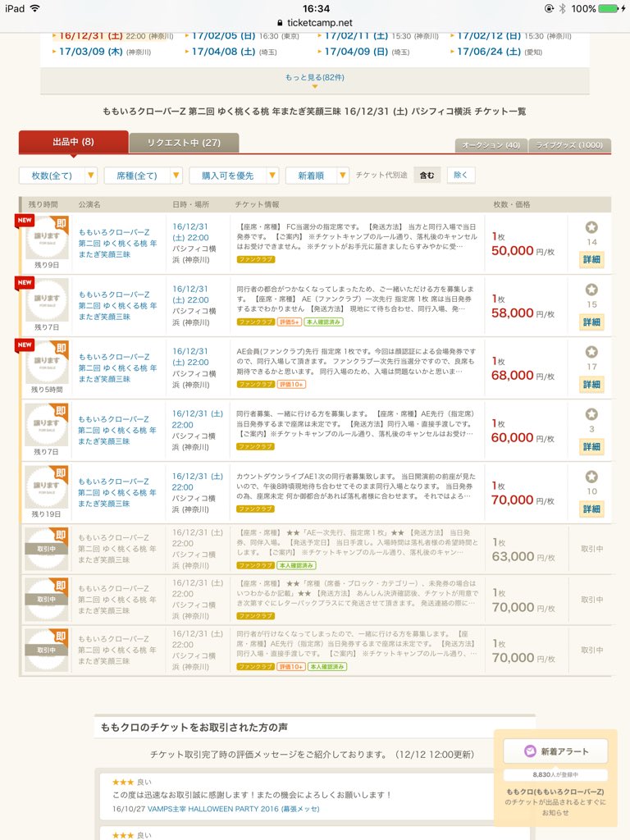Screen dimensions: 630x840
Task: Click the 新着アラート button
Action: (x=555, y=751)
